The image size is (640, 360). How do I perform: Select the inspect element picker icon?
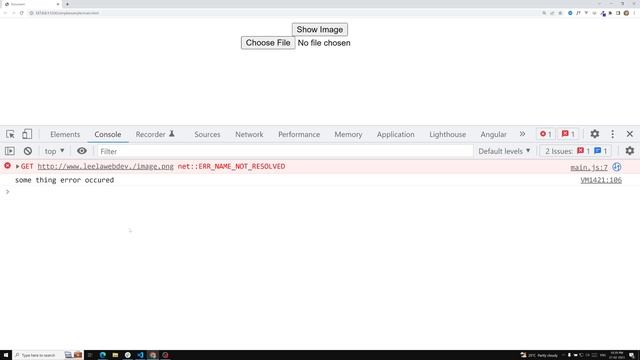click(x=10, y=134)
